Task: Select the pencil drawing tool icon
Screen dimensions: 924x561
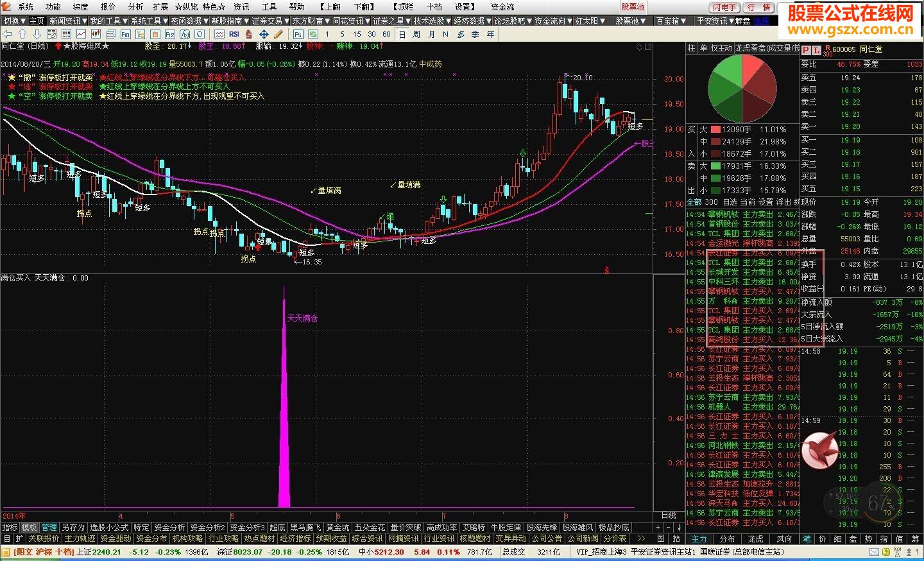Action: click(x=278, y=34)
